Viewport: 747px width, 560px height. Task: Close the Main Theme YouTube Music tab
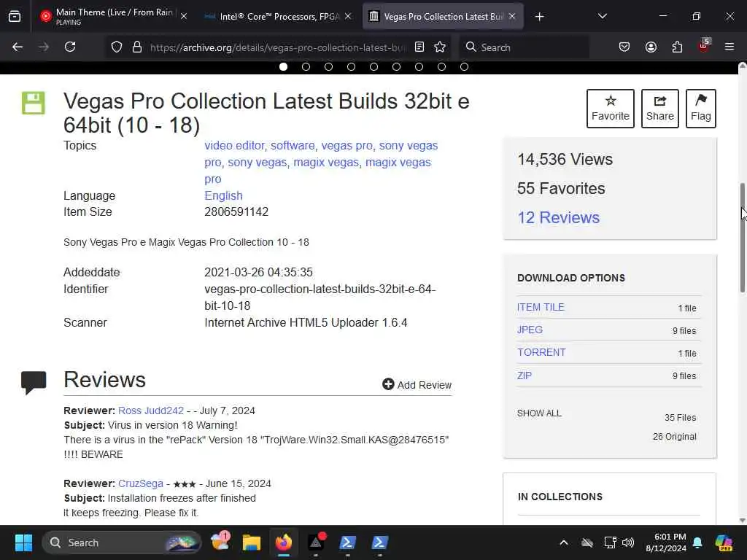pyautogui.click(x=184, y=17)
